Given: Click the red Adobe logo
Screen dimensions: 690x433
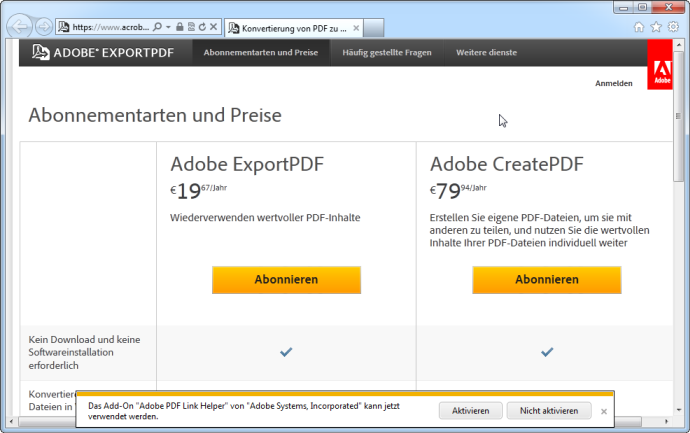Looking at the screenshot, I should pos(660,65).
